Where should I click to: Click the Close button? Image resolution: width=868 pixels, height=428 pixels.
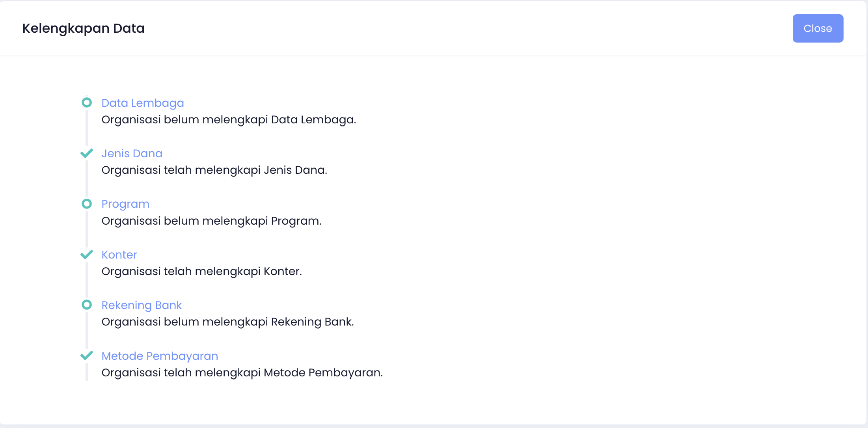(x=818, y=28)
